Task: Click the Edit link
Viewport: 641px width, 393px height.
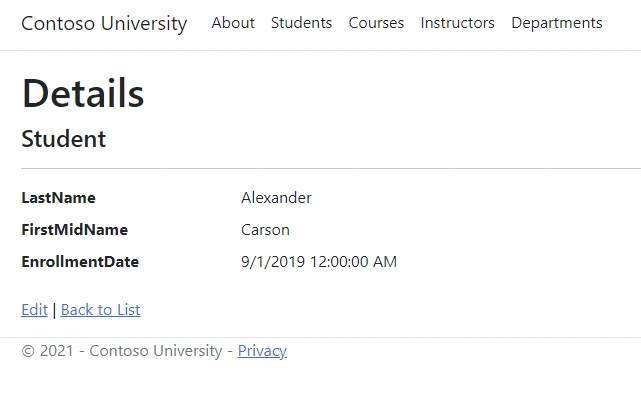Action: tap(34, 310)
